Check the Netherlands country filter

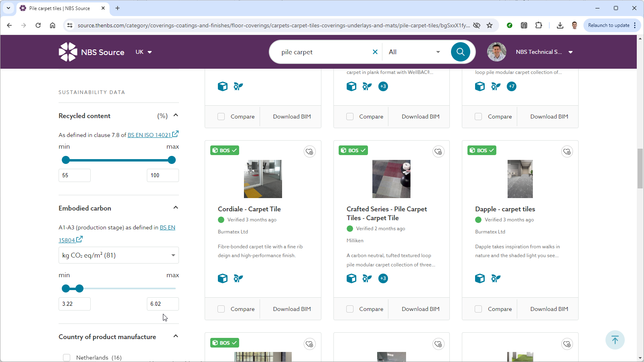pyautogui.click(x=67, y=358)
